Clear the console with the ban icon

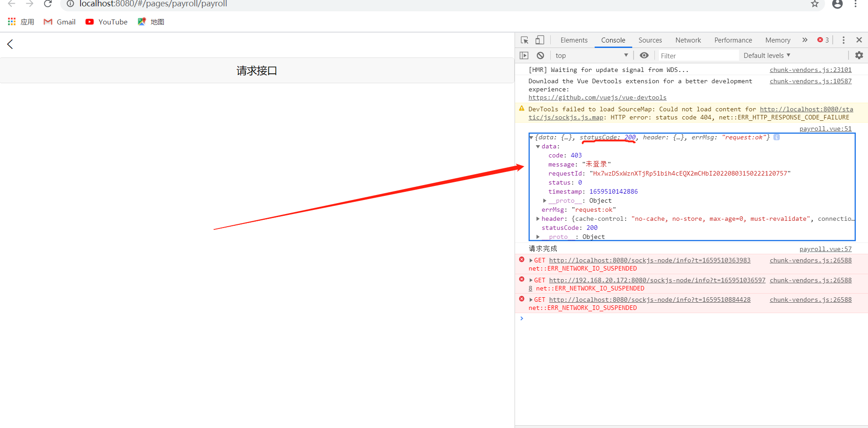pos(540,55)
